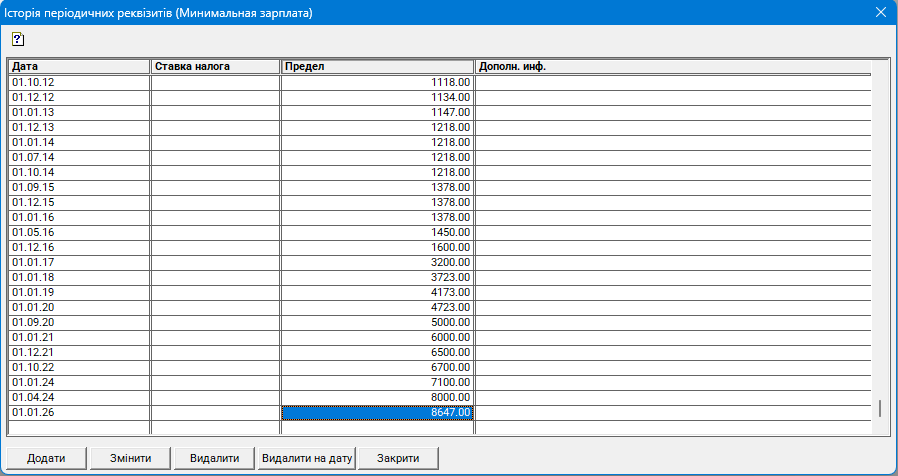Sort by the Дата column header
This screenshot has height=476, width=898.
pos(78,66)
